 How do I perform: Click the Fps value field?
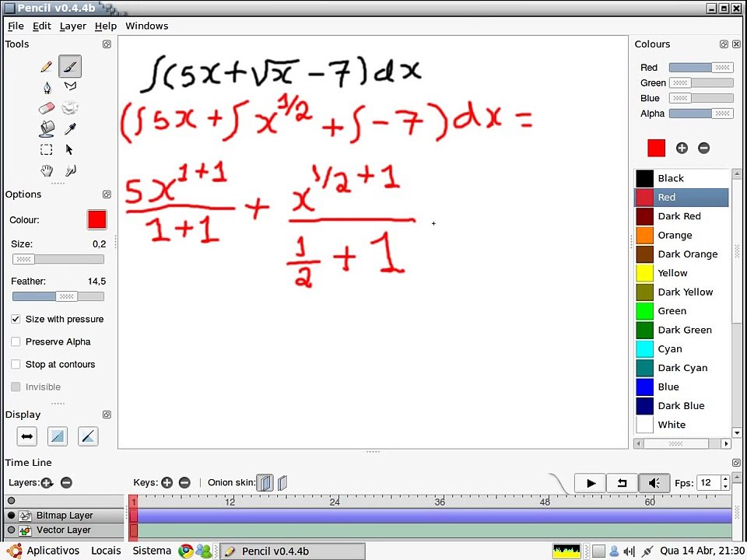click(x=708, y=483)
